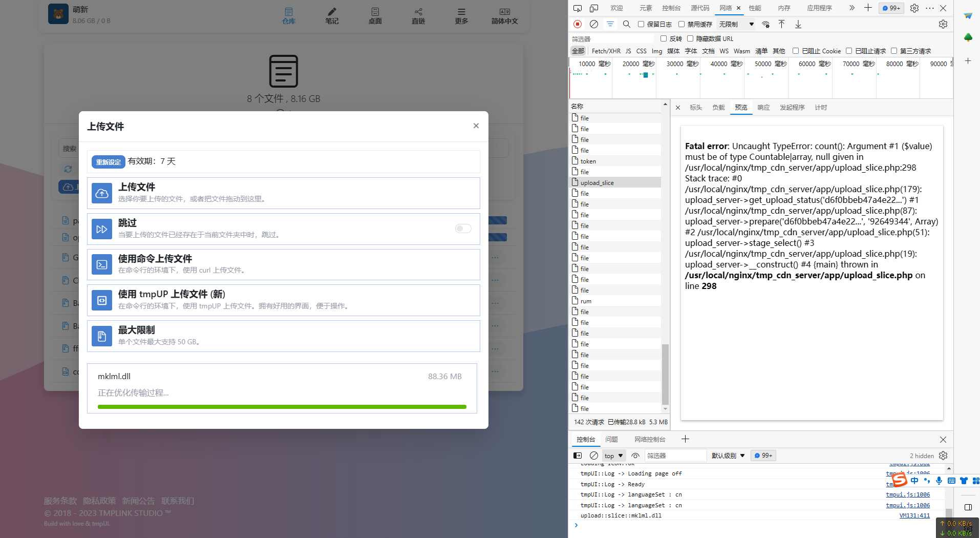Click the request list scrollbar

(665, 374)
